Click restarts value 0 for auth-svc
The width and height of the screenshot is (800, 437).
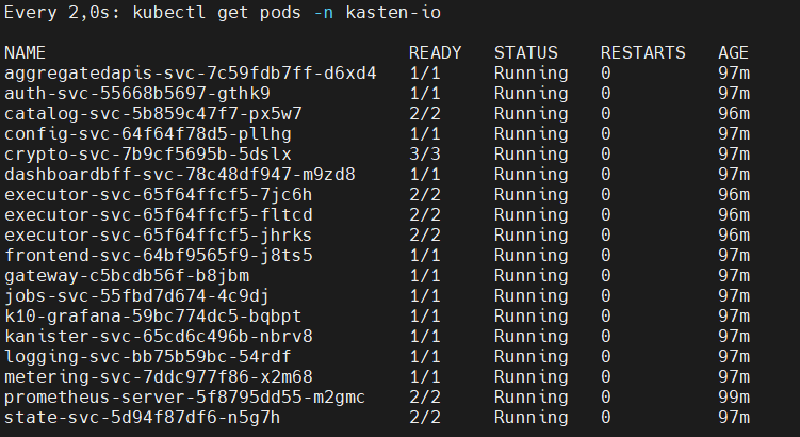coord(606,93)
